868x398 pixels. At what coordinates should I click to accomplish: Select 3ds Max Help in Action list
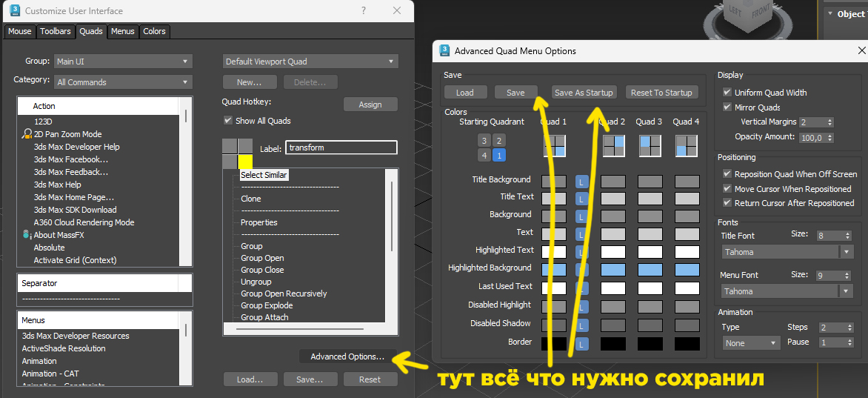click(x=57, y=185)
